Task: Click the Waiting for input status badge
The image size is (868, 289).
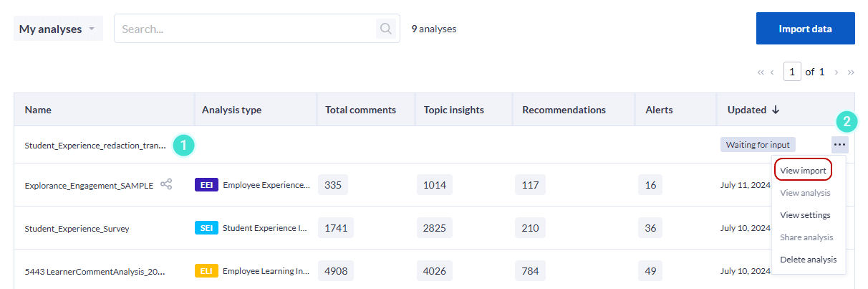Action: click(758, 145)
